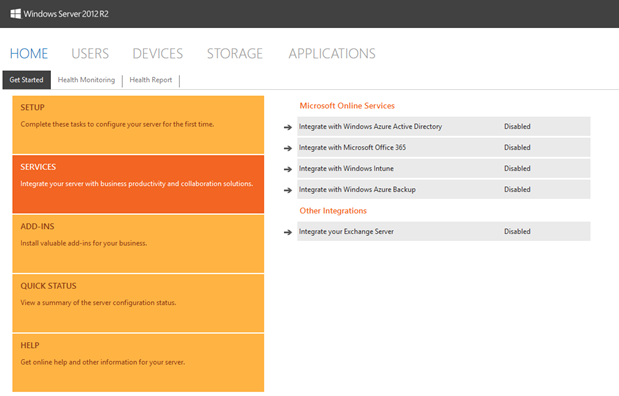This screenshot has height=396, width=619.
Task: Switch to the APPLICATIONS section
Action: click(332, 54)
